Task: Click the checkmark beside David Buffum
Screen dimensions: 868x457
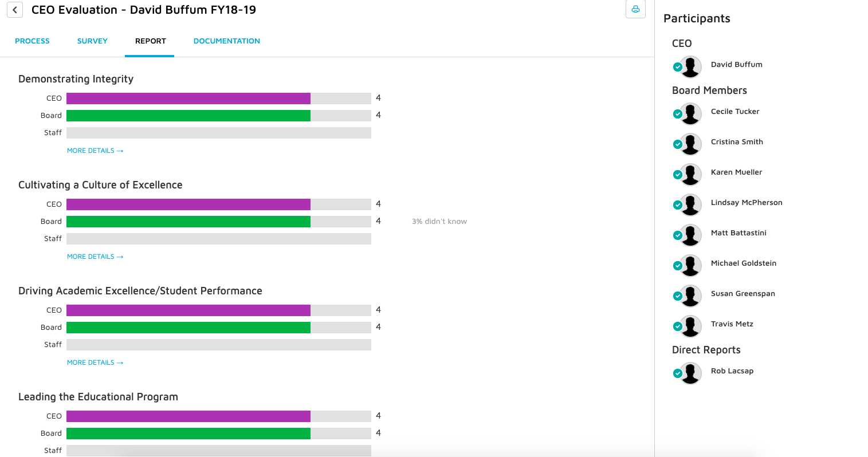Action: [678, 67]
